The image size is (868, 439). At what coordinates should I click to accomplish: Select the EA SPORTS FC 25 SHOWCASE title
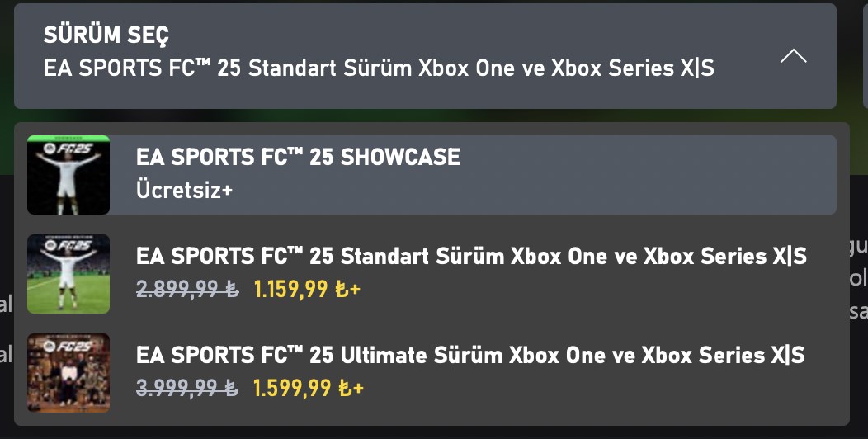point(298,157)
